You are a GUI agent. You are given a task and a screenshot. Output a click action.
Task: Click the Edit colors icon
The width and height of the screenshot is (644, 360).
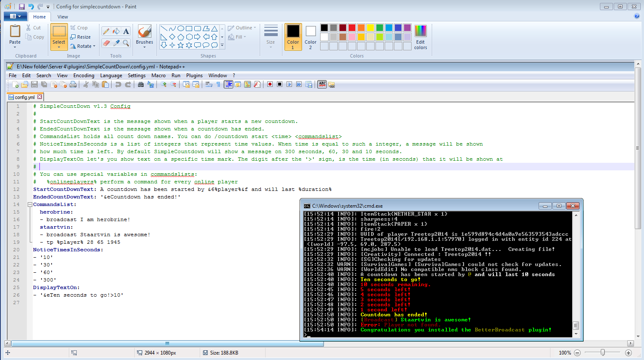pyautogui.click(x=420, y=37)
